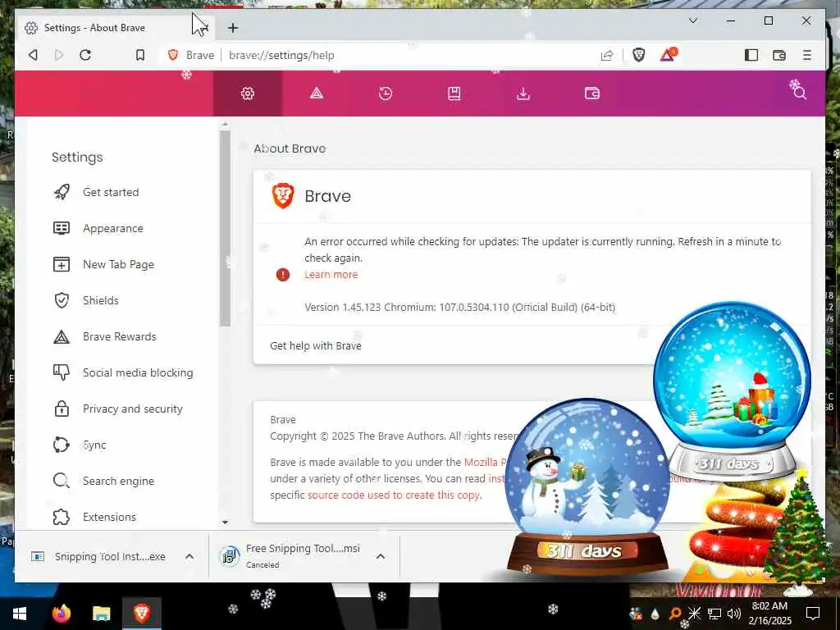Select the Settings gear tab in pink header

click(x=248, y=94)
